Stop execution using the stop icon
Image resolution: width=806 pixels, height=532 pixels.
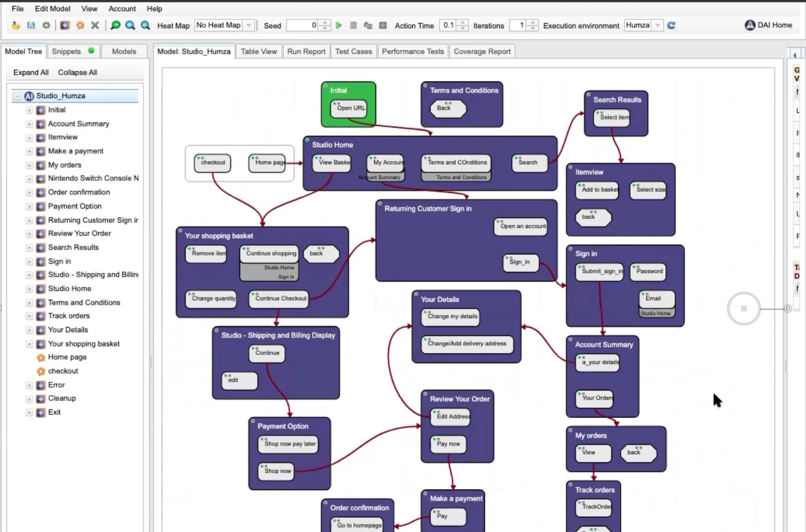point(353,26)
